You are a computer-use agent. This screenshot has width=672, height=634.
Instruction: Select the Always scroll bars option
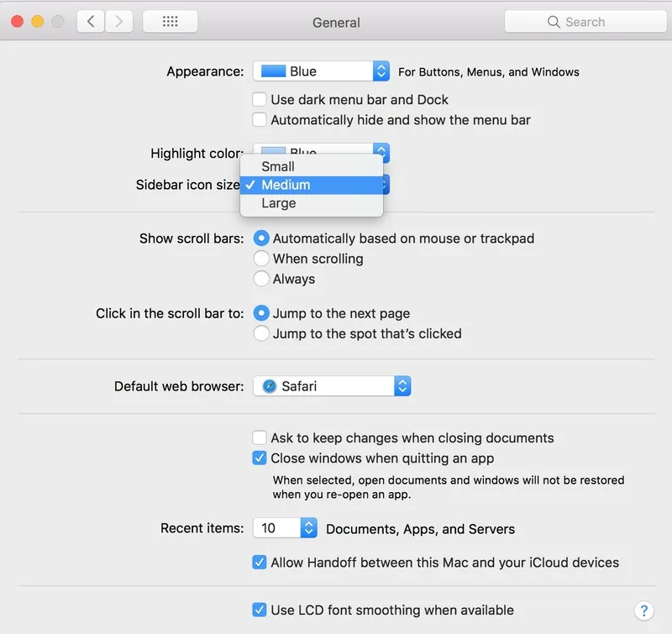coord(262,279)
